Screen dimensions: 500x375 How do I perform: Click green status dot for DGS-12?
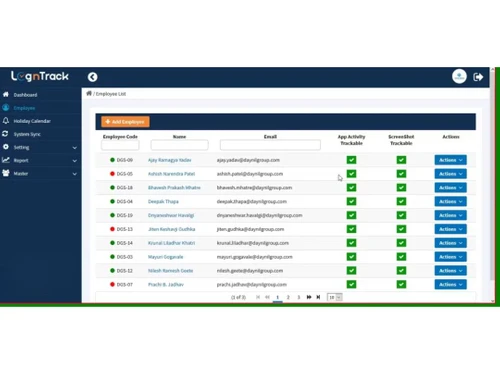(112, 271)
